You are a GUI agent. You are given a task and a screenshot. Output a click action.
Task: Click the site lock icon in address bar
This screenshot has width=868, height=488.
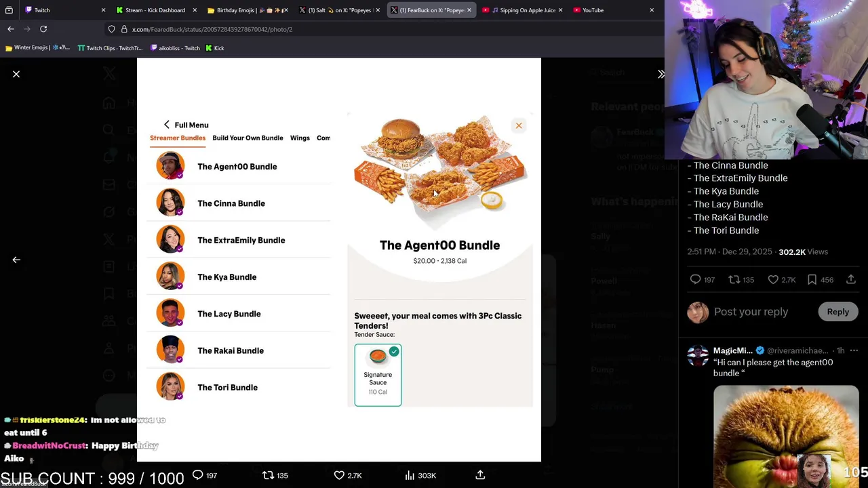[x=124, y=29]
